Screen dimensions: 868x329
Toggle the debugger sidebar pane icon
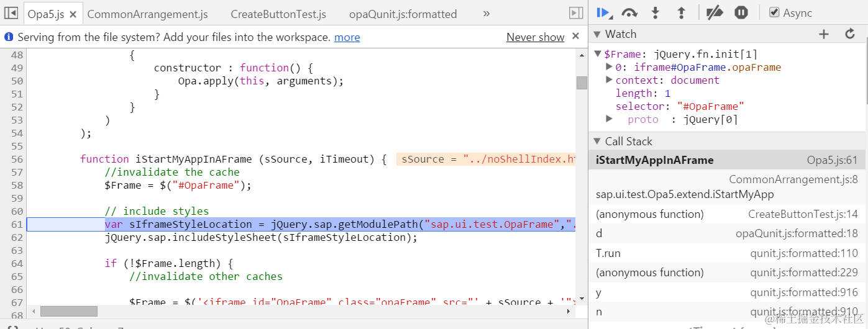pyautogui.click(x=576, y=13)
